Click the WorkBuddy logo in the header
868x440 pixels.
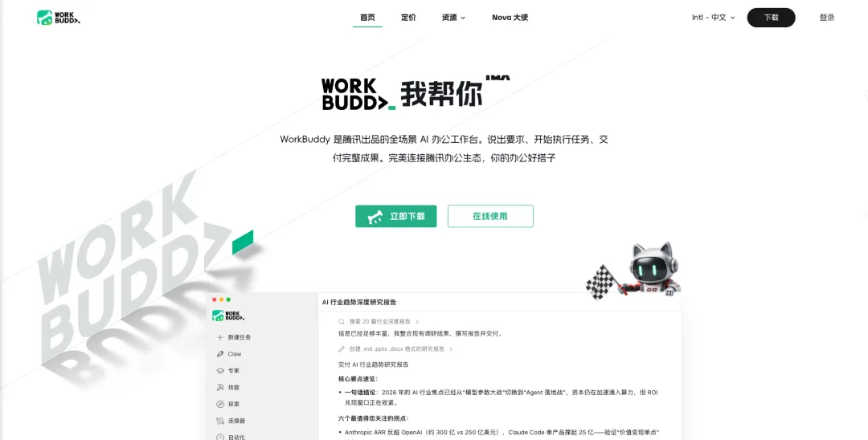pyautogui.click(x=59, y=18)
